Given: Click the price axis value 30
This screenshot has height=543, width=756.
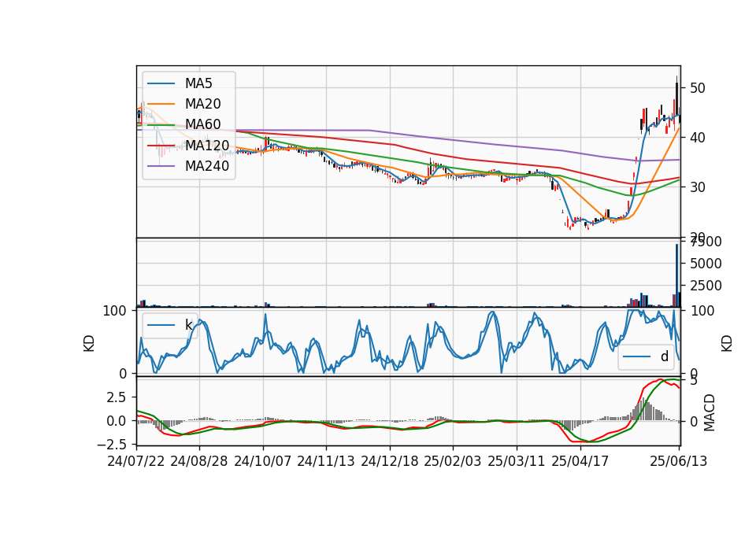Looking at the screenshot, I should [697, 187].
